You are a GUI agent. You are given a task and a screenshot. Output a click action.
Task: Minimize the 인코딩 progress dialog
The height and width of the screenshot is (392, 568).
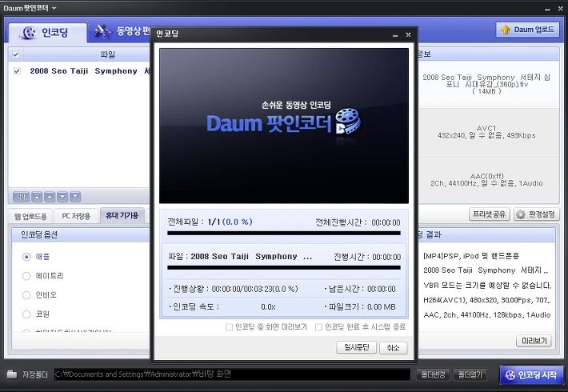(x=395, y=34)
